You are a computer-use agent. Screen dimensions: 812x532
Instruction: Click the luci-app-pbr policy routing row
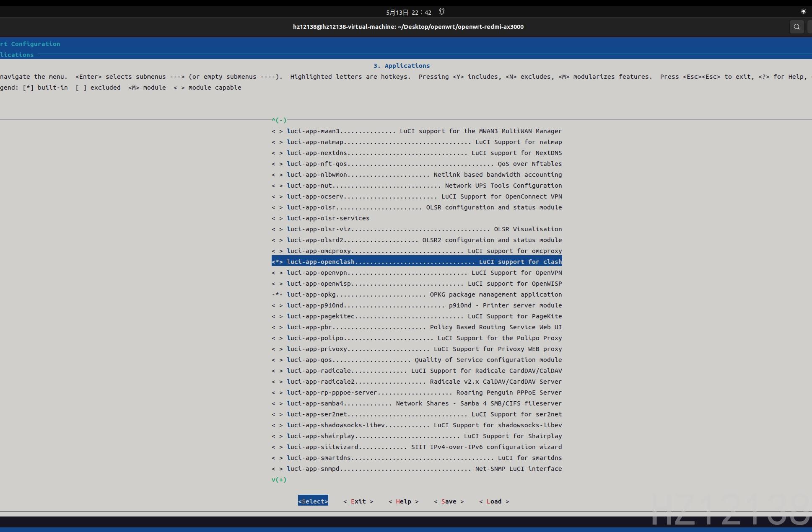417,327
